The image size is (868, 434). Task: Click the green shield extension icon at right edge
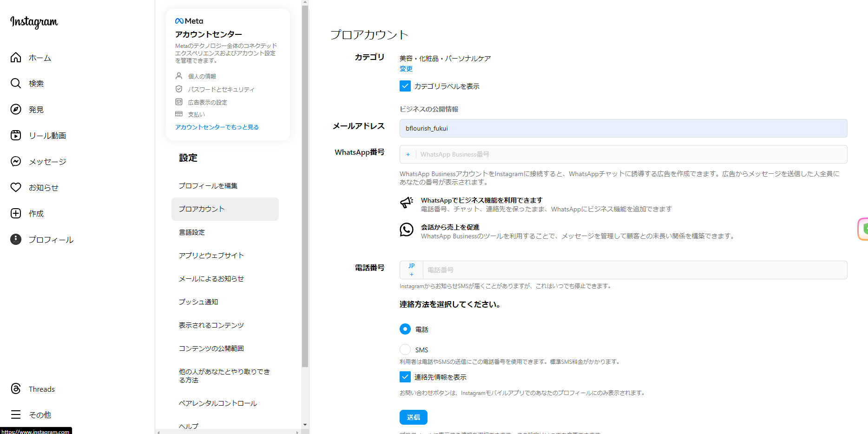coord(864,229)
